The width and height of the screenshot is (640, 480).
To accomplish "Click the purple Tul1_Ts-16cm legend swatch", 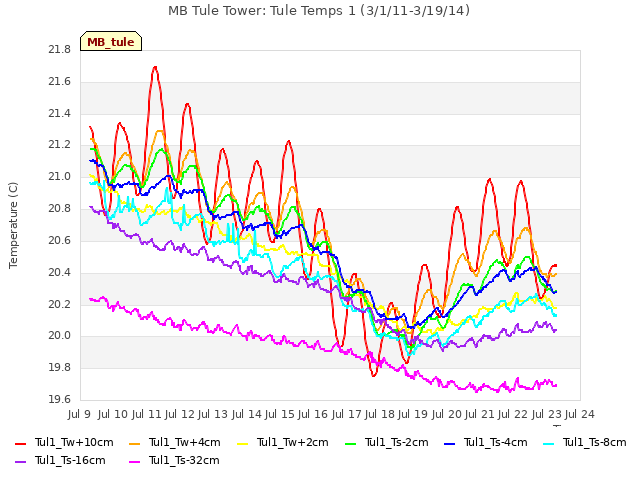I will click(20, 461).
